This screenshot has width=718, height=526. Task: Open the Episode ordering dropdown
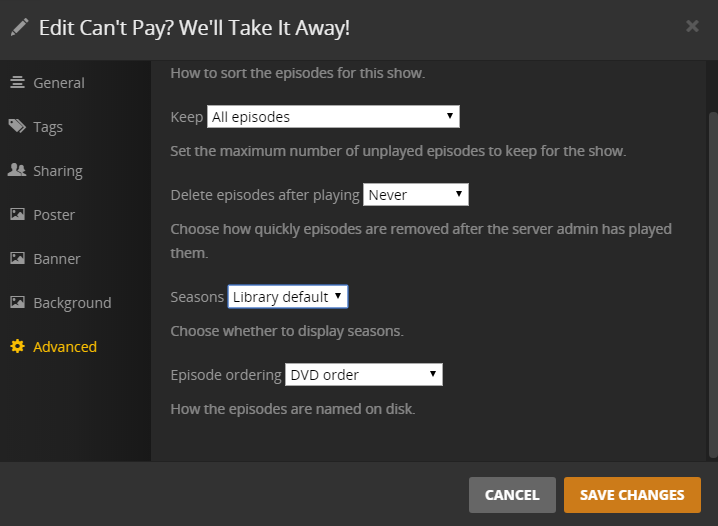363,375
